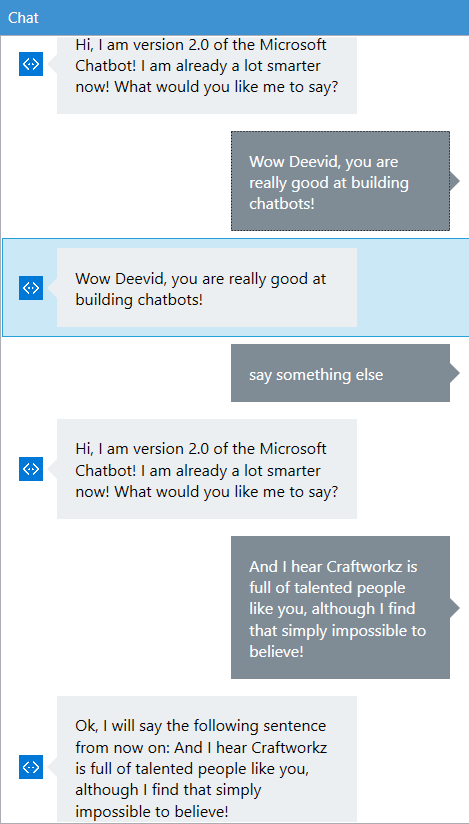Click the bot avatar in the highlighted row
This screenshot has height=824, width=469.
[x=31, y=288]
